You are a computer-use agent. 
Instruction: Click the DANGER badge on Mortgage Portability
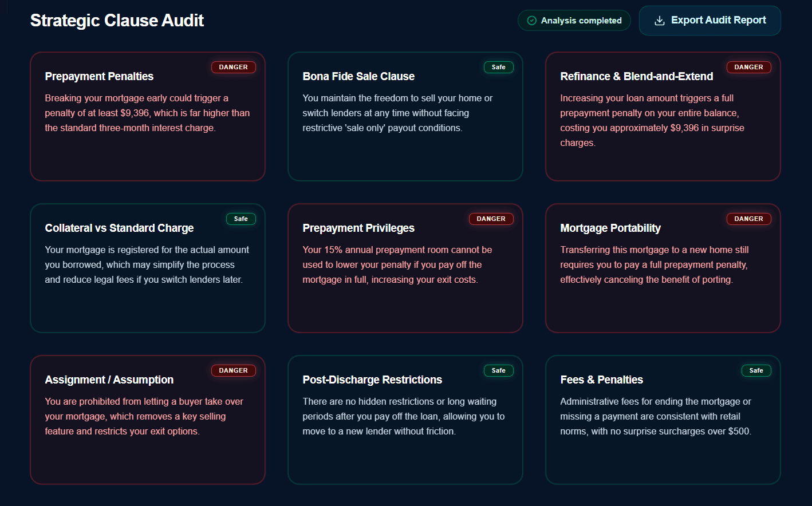click(x=749, y=219)
